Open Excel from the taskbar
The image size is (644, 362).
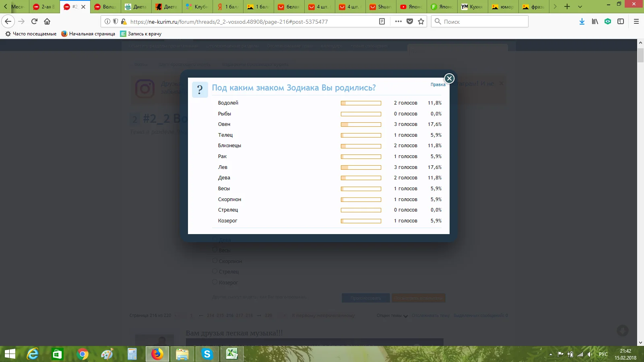[232, 354]
